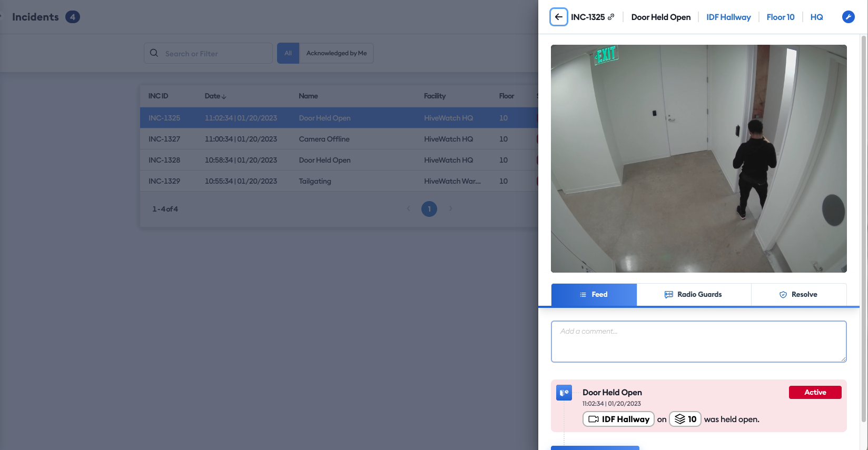Click the Floor column header

tap(507, 96)
